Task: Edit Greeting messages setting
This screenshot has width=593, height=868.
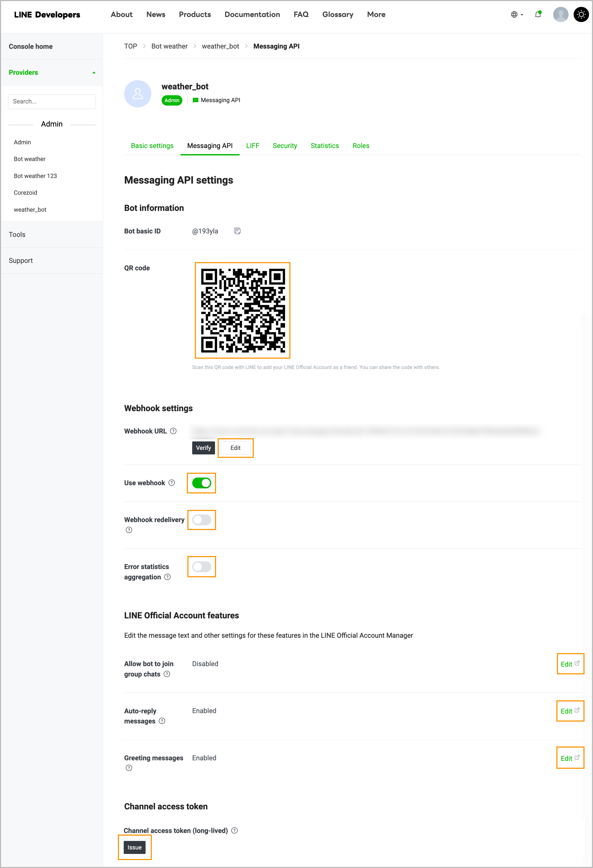Action: pyautogui.click(x=570, y=758)
